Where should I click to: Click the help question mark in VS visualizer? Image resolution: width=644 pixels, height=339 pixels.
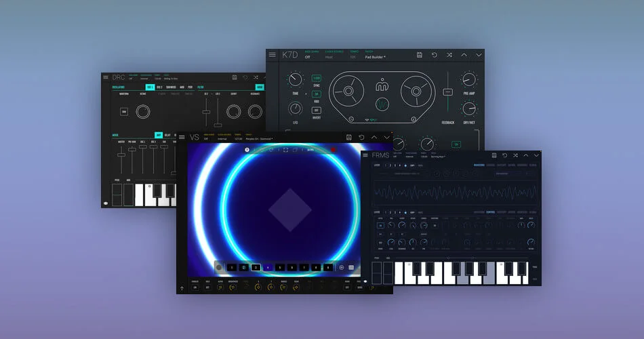[247, 150]
